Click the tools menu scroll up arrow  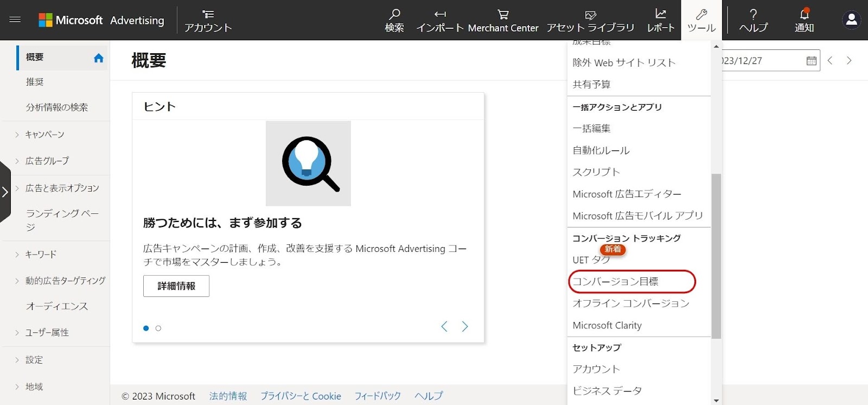point(716,46)
